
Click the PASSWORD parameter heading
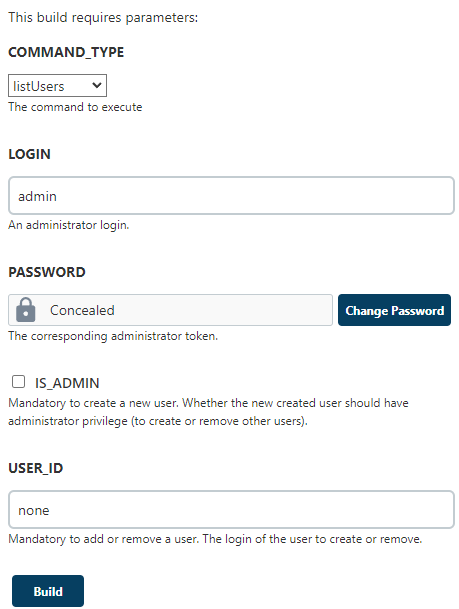coord(47,272)
